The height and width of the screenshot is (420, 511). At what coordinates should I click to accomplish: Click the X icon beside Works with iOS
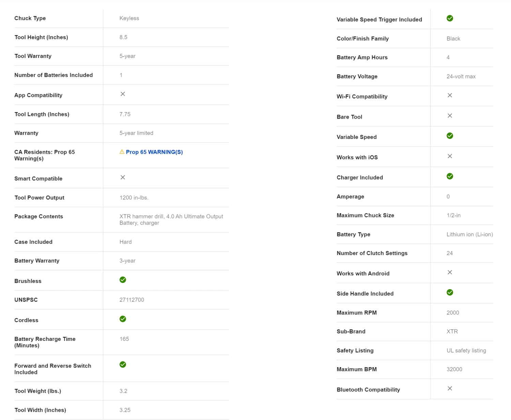(x=450, y=156)
